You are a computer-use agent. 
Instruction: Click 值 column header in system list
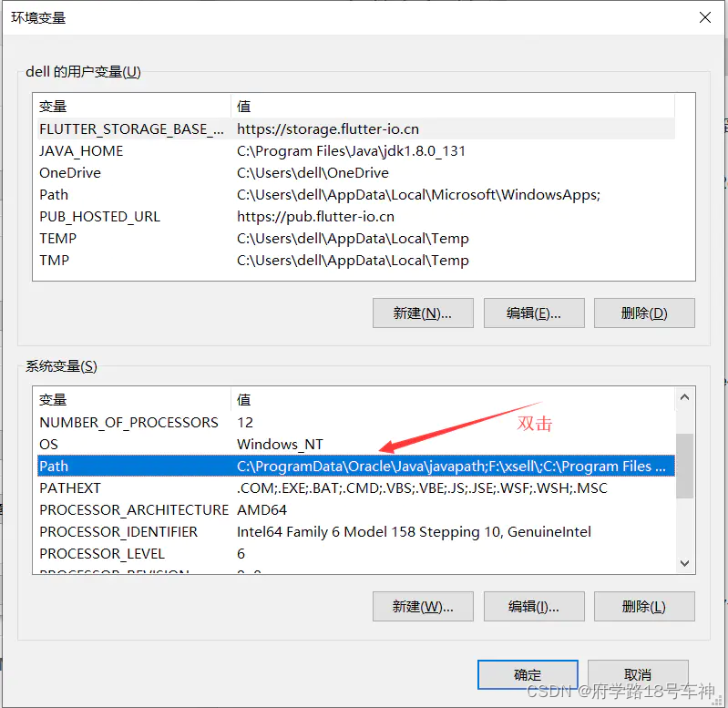click(x=453, y=400)
